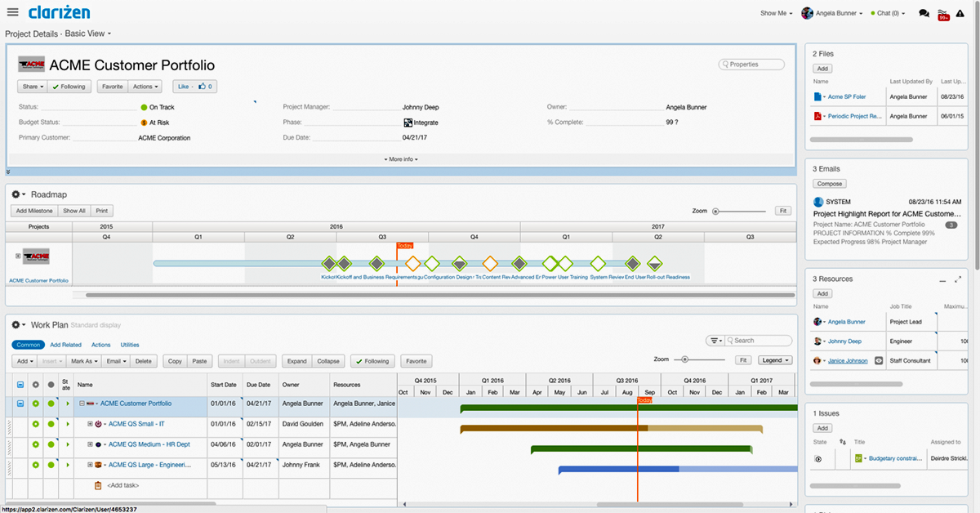This screenshot has height=513, width=980.
Task: Switch to the Add Related tab
Action: click(65, 345)
